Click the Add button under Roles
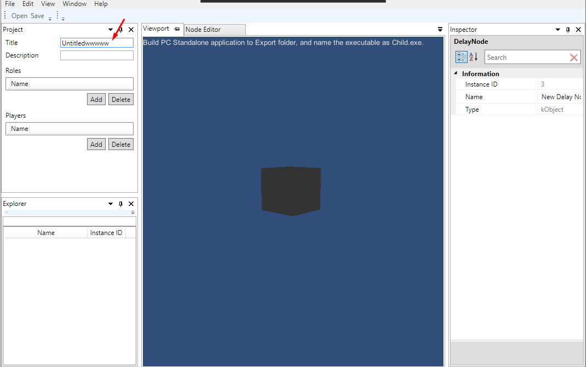 [96, 99]
